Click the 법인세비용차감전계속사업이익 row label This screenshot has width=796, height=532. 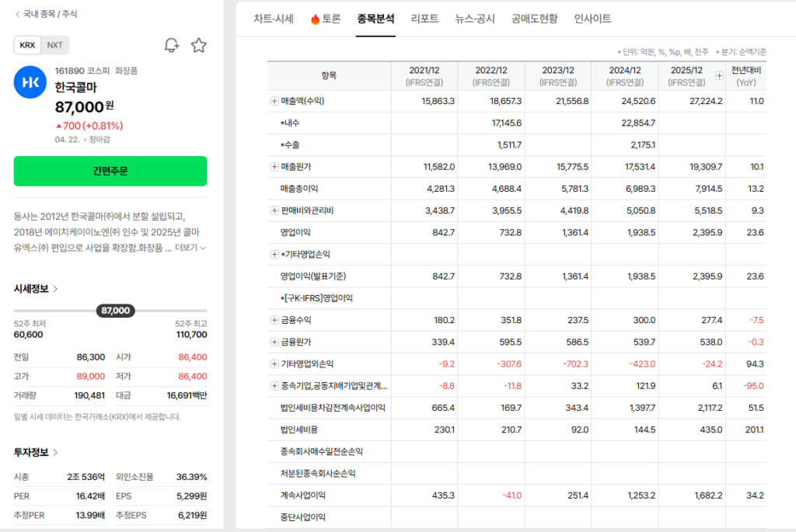[x=333, y=408]
